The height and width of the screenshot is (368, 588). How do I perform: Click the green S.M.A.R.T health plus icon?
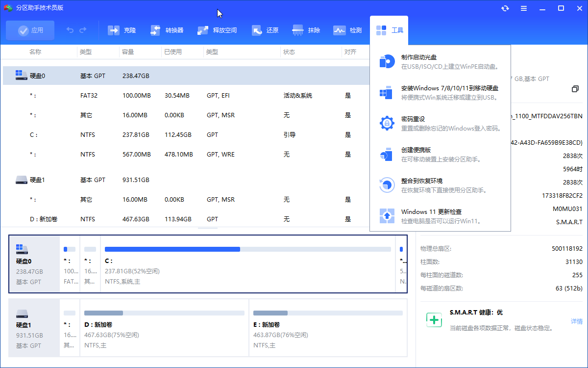434,320
